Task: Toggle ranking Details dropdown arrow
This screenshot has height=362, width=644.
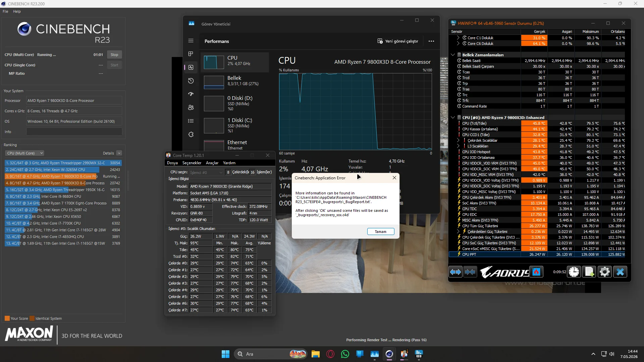Action: tap(119, 153)
